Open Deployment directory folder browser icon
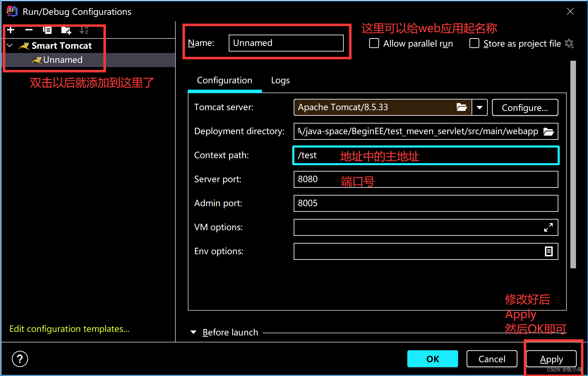Screen dimensions: 588x376 tap(548, 131)
